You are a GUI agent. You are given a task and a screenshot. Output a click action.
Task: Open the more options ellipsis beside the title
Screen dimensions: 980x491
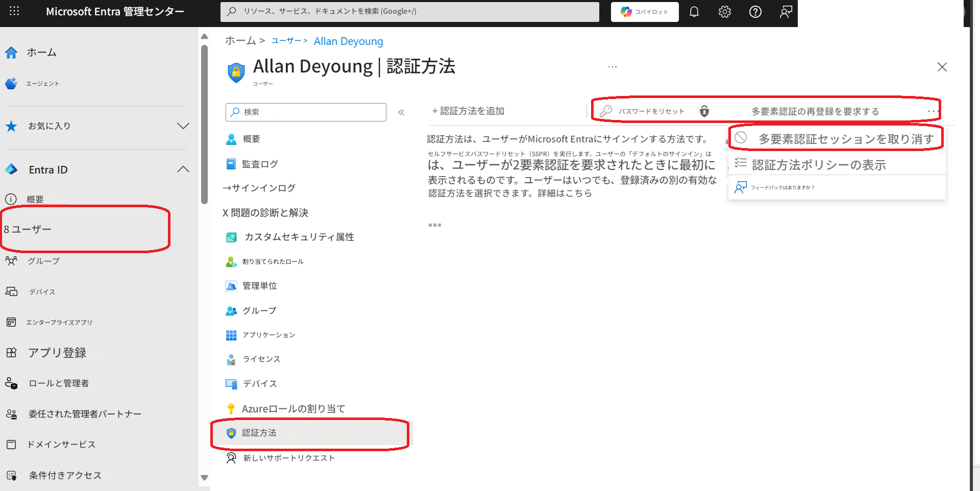tap(612, 67)
